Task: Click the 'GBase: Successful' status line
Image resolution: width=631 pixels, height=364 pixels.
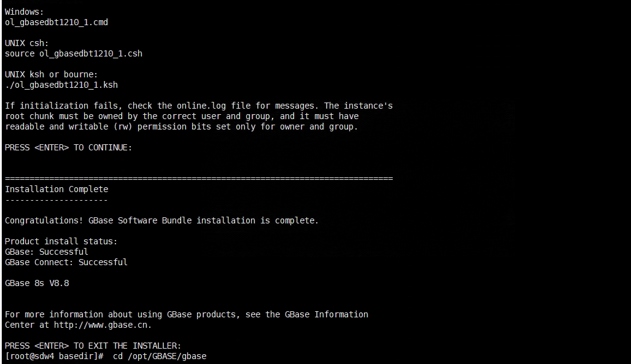Action: pyautogui.click(x=46, y=252)
